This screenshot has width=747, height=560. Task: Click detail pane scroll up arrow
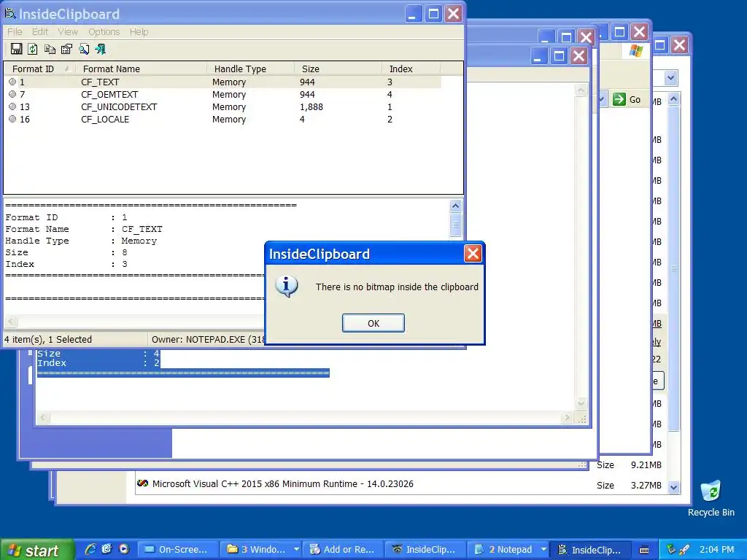[x=455, y=206]
